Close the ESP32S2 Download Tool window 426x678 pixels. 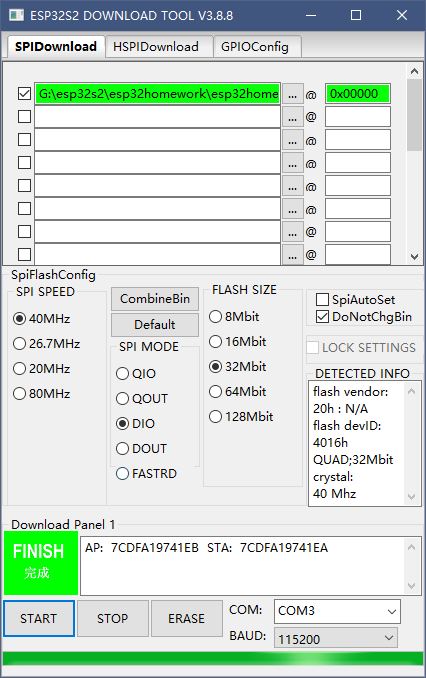point(402,16)
